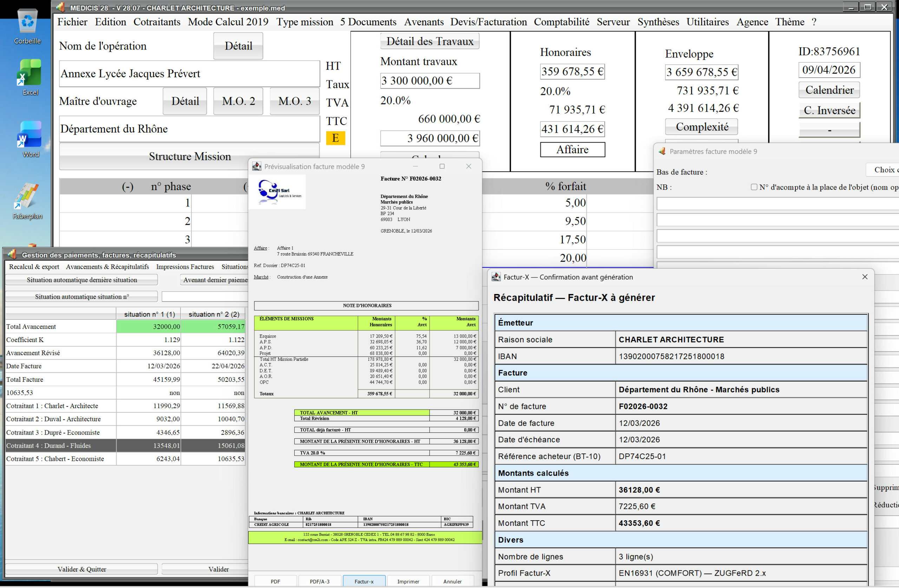Export preview as PDF/A-3

(x=320, y=581)
